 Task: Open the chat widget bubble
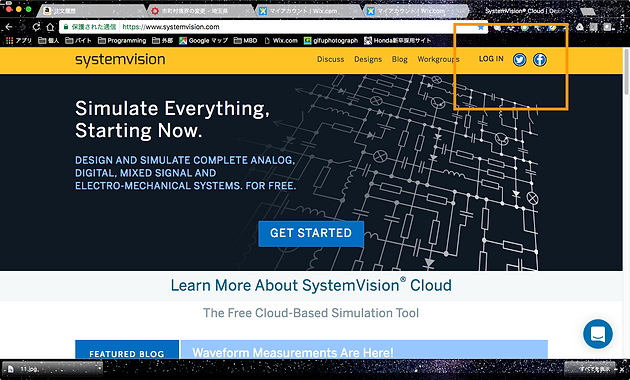pyautogui.click(x=597, y=333)
